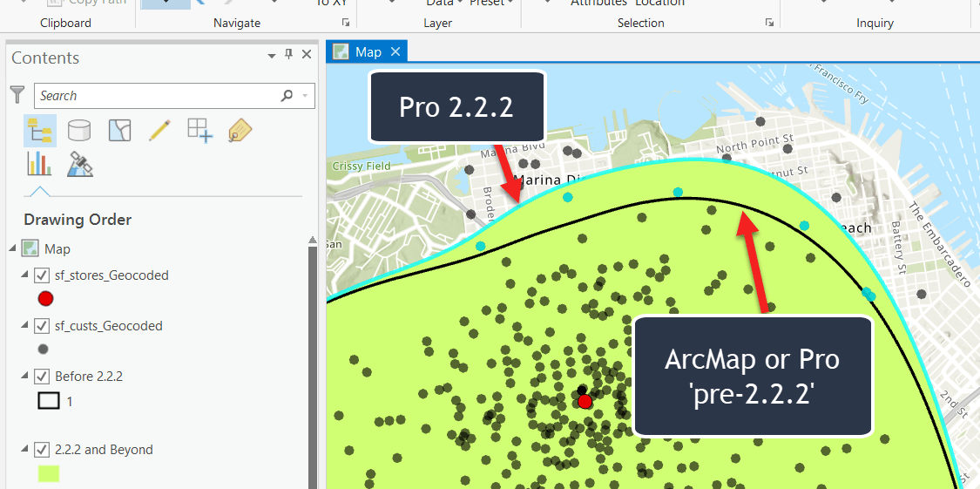The image size is (980, 489).
Task: Click red circle symbol of sf_stores_Geocoded
Action: point(45,299)
